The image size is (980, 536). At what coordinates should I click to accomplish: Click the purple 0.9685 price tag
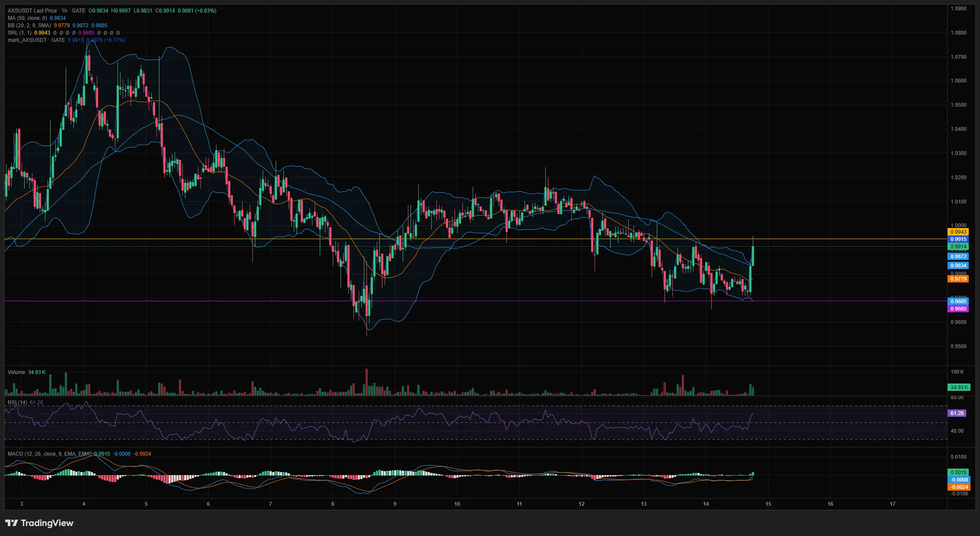(958, 309)
